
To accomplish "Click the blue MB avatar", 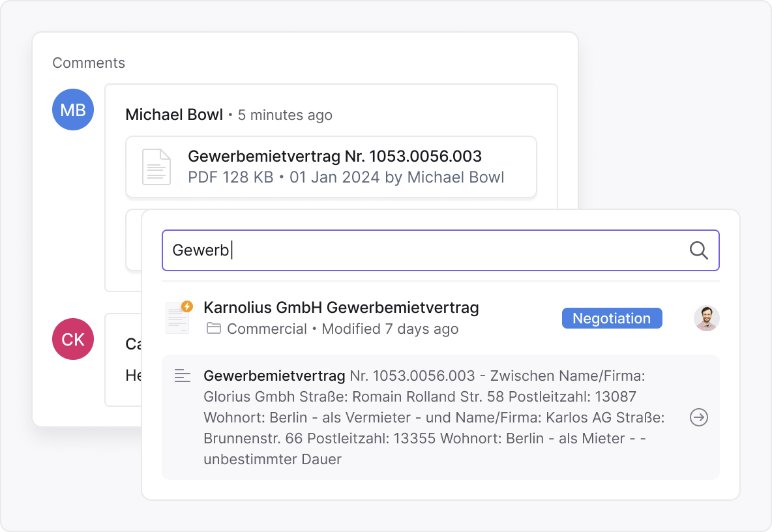I will (73, 110).
